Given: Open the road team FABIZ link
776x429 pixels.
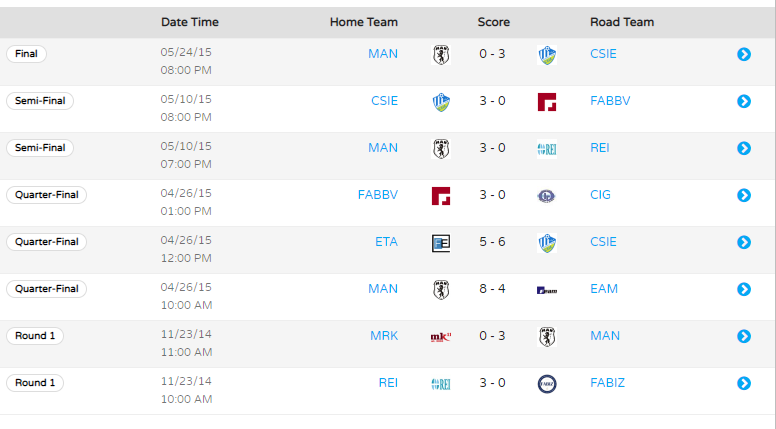Looking at the screenshot, I should (607, 382).
